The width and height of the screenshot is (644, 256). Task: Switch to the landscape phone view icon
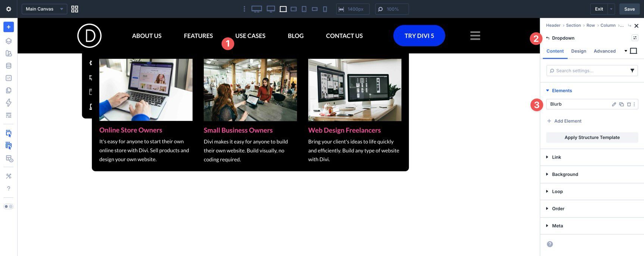point(315,9)
